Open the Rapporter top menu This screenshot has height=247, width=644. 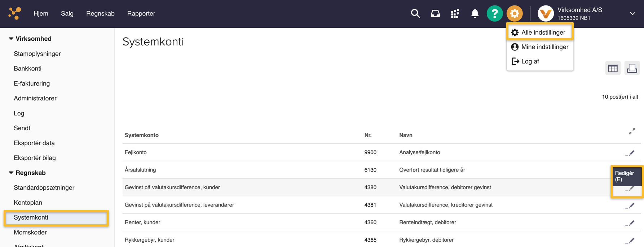(x=141, y=14)
